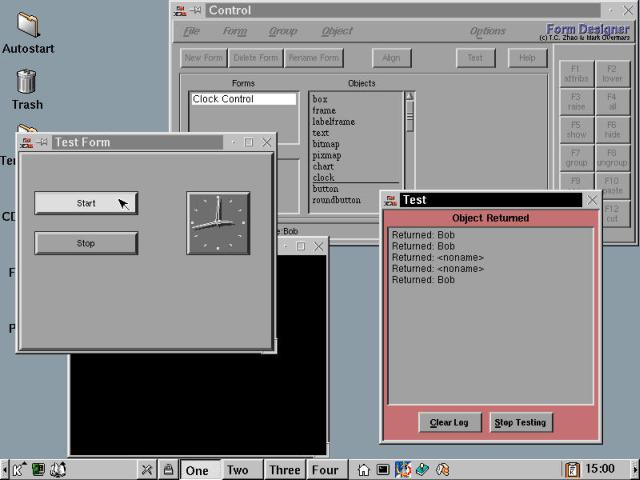Switch to virtual desktop Four

[325, 470]
